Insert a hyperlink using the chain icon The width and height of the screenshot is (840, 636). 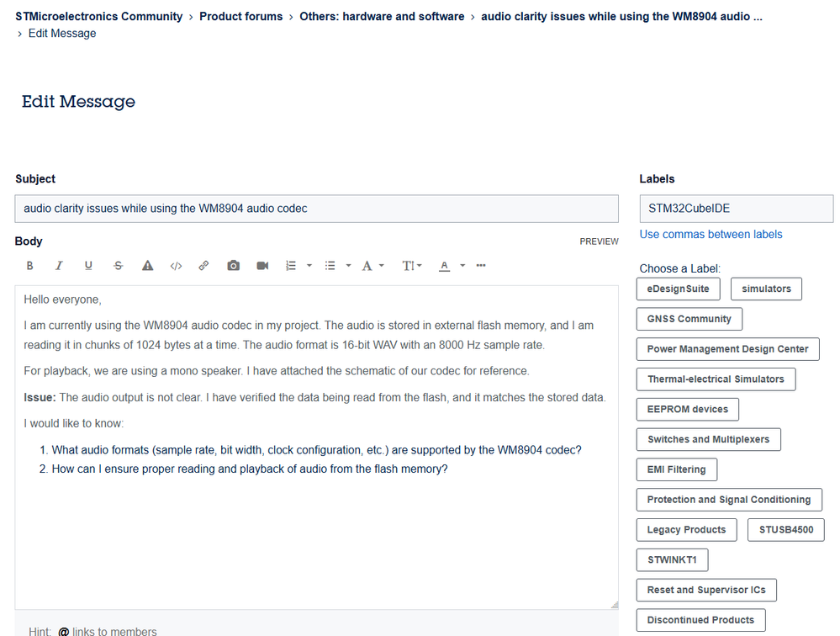point(203,266)
